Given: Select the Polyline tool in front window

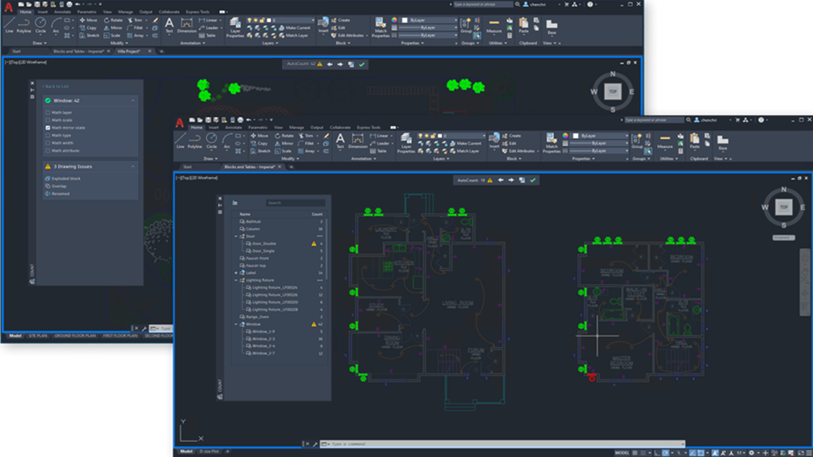Looking at the screenshot, I should pyautogui.click(x=195, y=141).
